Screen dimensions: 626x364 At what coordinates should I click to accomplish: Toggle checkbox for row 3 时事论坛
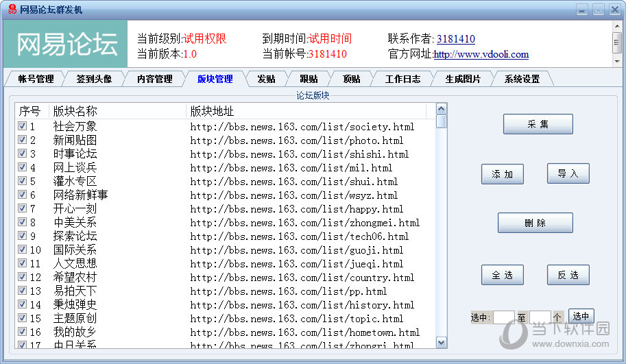click(x=23, y=154)
